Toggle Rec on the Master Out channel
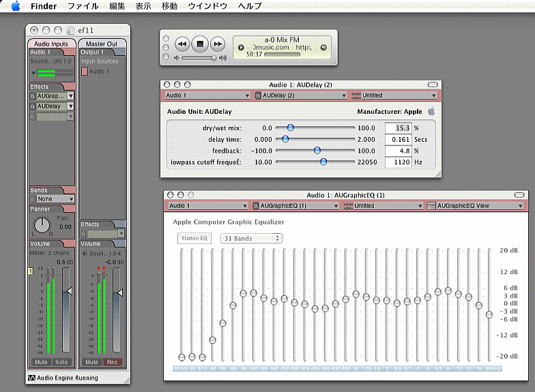 112,362
